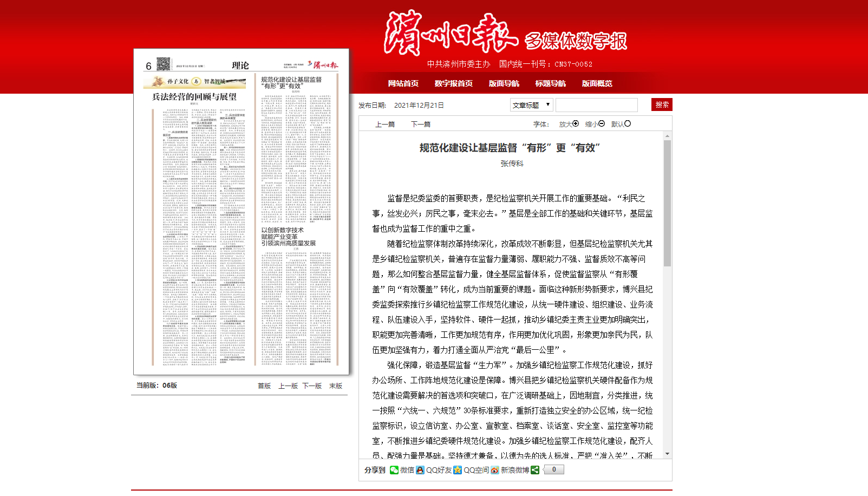
Task: Open 版面导航 menu
Action: (504, 83)
